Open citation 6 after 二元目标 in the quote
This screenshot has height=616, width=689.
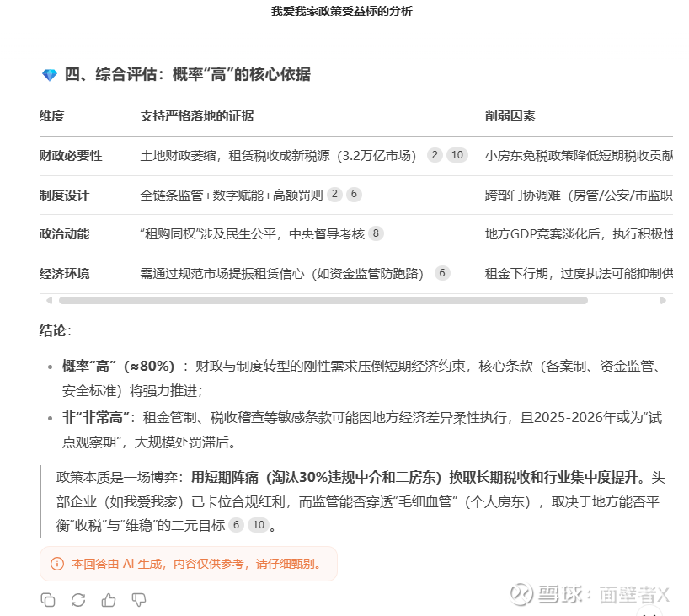coord(236,524)
